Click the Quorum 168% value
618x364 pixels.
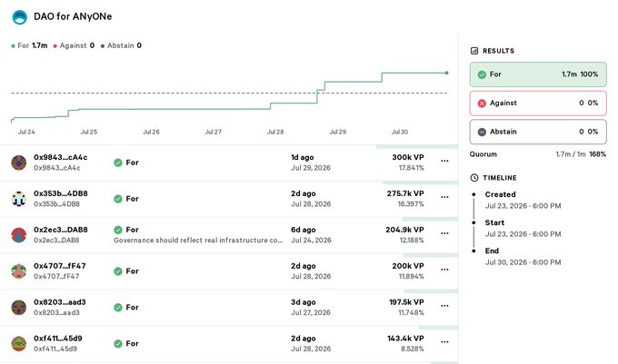[x=597, y=154]
